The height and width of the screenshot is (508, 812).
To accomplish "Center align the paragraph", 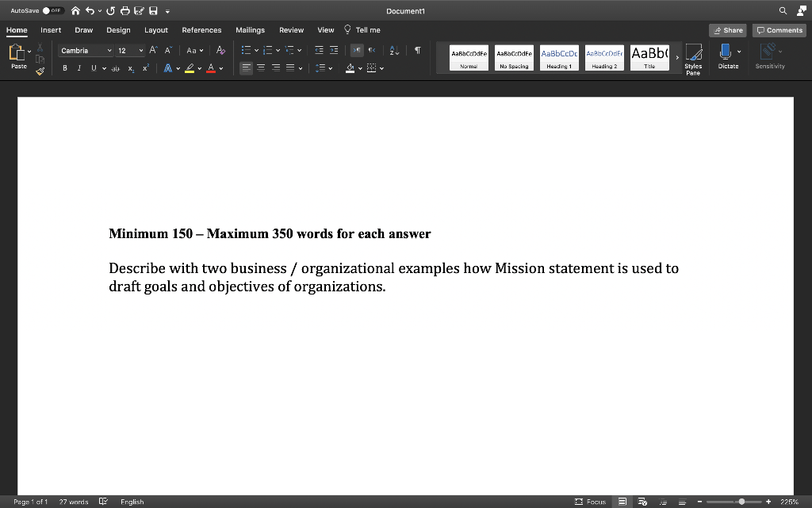I will (261, 67).
